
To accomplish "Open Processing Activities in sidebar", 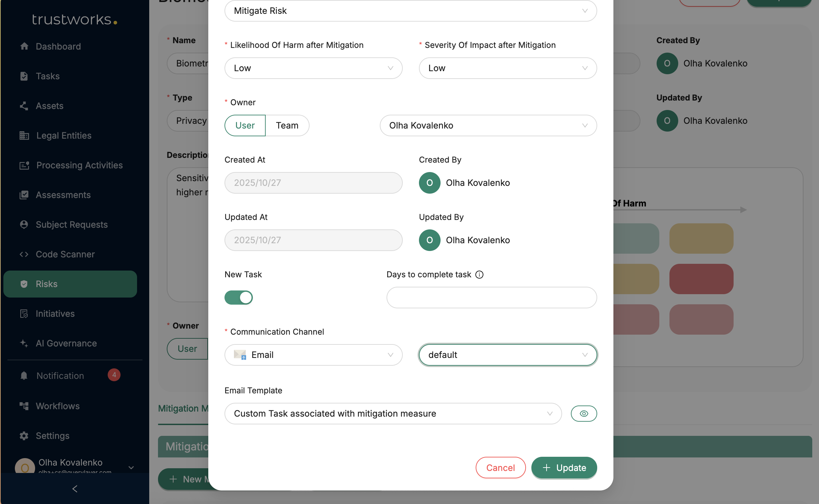I will [x=79, y=165].
